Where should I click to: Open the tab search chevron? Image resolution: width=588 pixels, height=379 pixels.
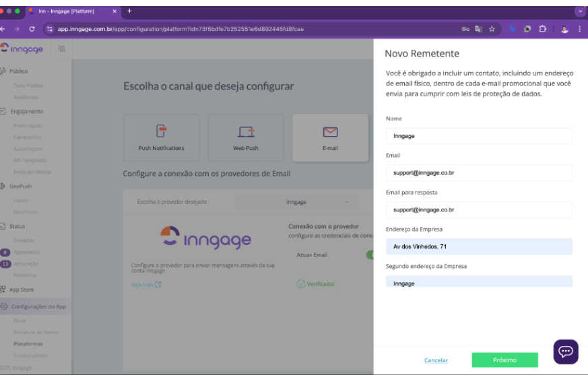(580, 11)
